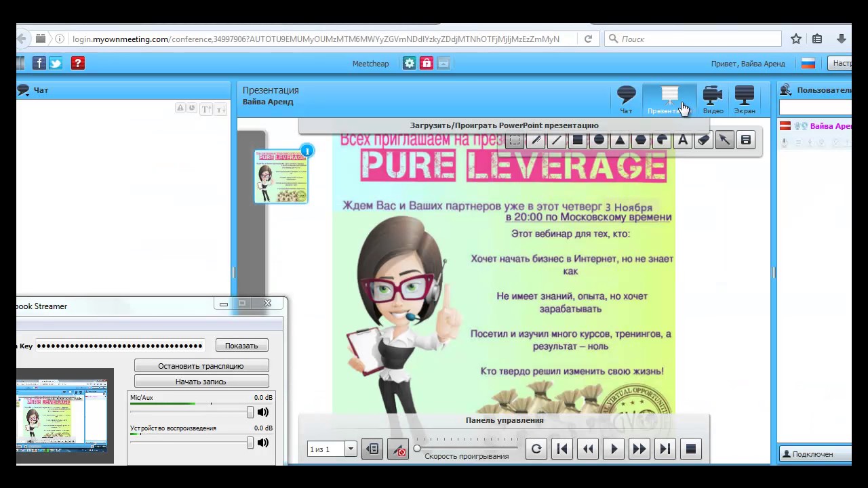Screen dimensions: 868x488
Task: Select the arrow pointer tool
Action: pos(725,140)
